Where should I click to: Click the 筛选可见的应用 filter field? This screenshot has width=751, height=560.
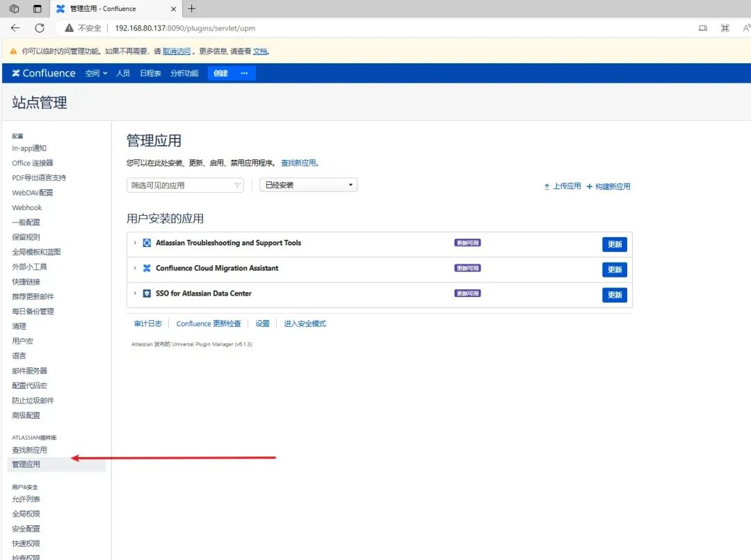185,185
